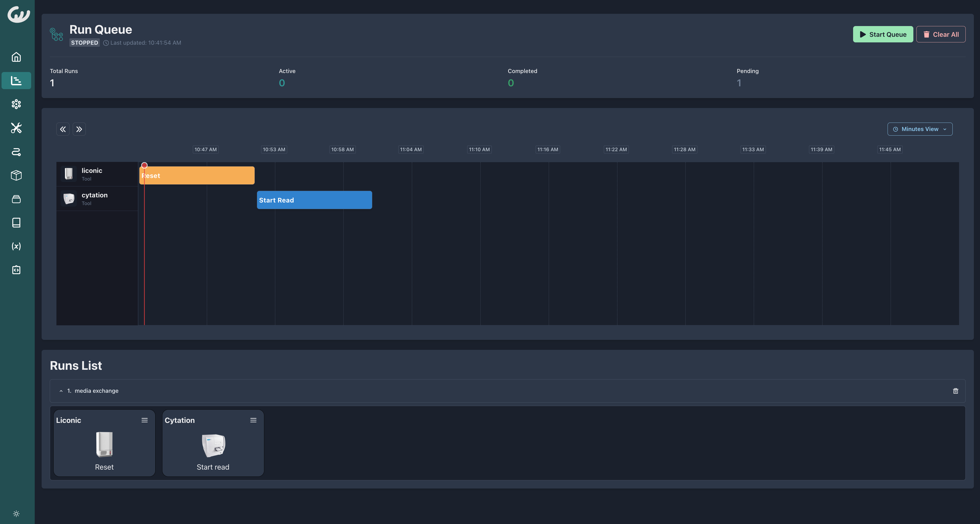Collapse the media exchange run row

click(61, 391)
